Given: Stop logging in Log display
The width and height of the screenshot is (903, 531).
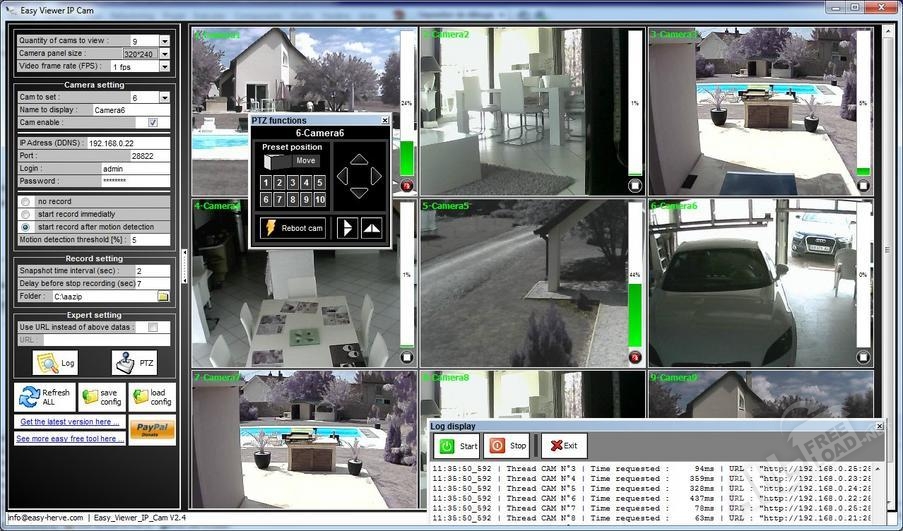Looking at the screenshot, I should tap(507, 446).
